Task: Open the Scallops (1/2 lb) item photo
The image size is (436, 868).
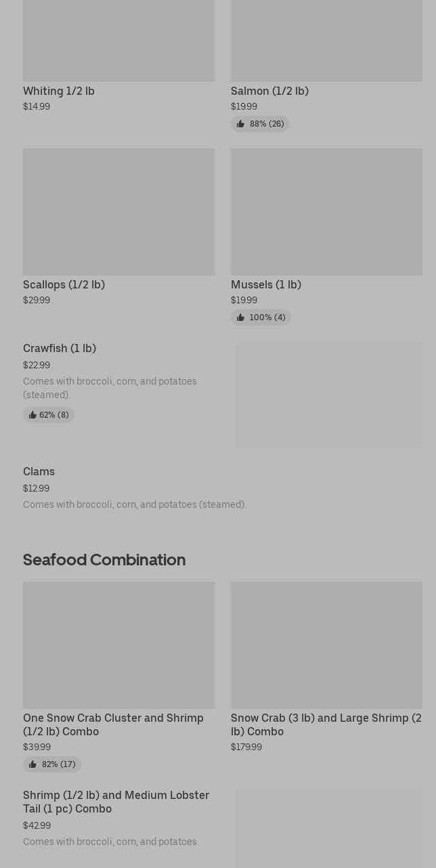Action: 118,212
